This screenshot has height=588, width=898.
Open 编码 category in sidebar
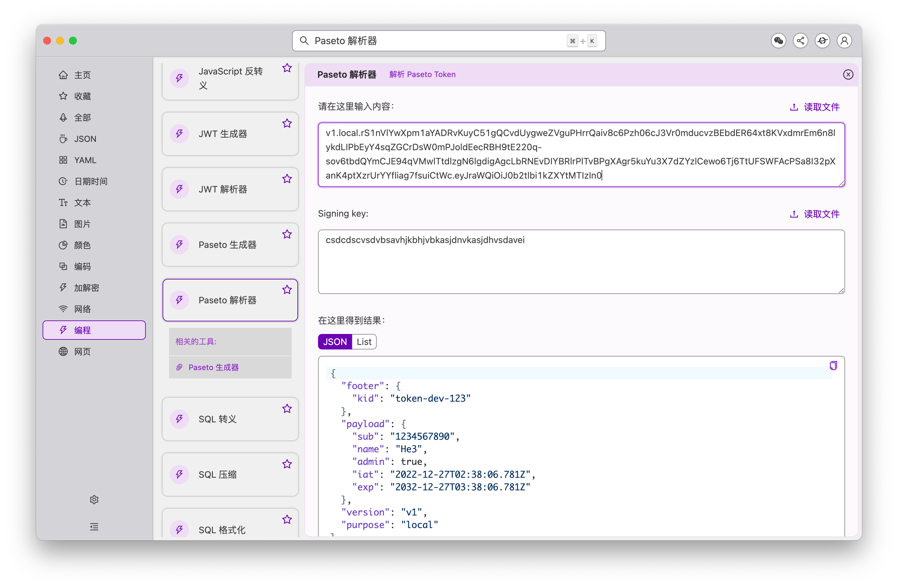click(x=94, y=266)
